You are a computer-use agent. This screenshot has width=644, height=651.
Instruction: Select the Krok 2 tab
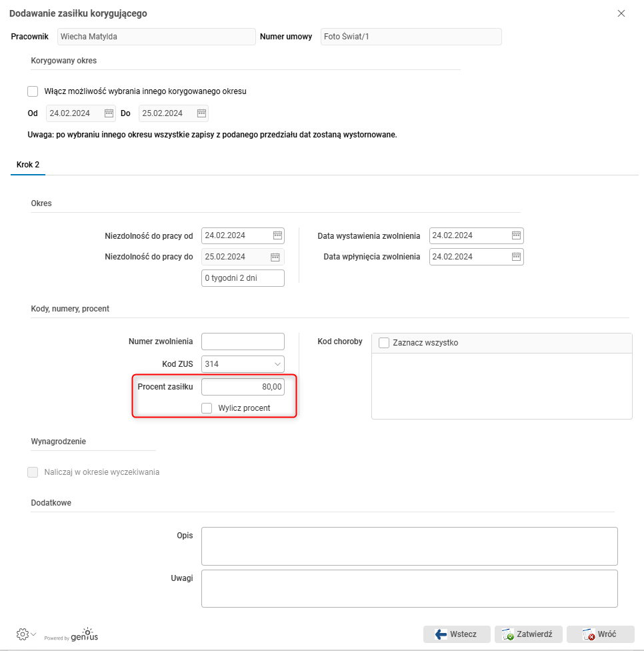point(28,165)
